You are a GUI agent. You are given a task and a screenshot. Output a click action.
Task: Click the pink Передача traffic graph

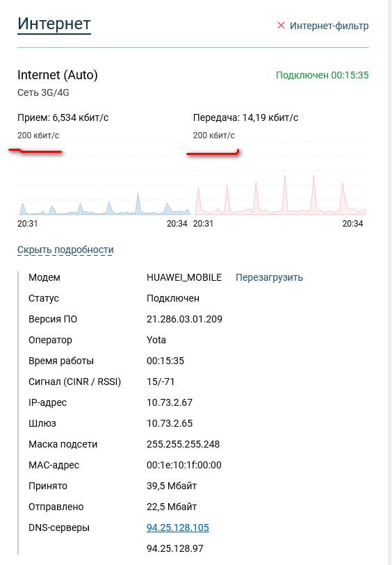coord(279,179)
